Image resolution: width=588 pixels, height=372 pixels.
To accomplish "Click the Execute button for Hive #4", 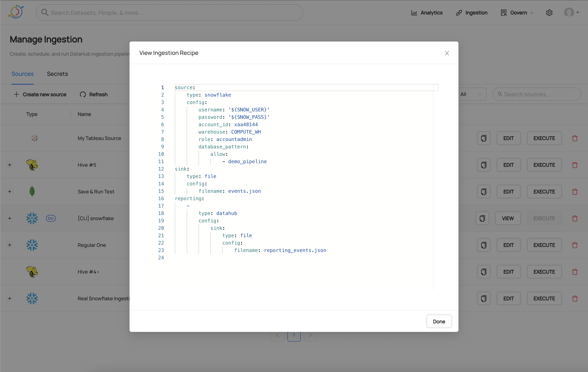I will (544, 272).
